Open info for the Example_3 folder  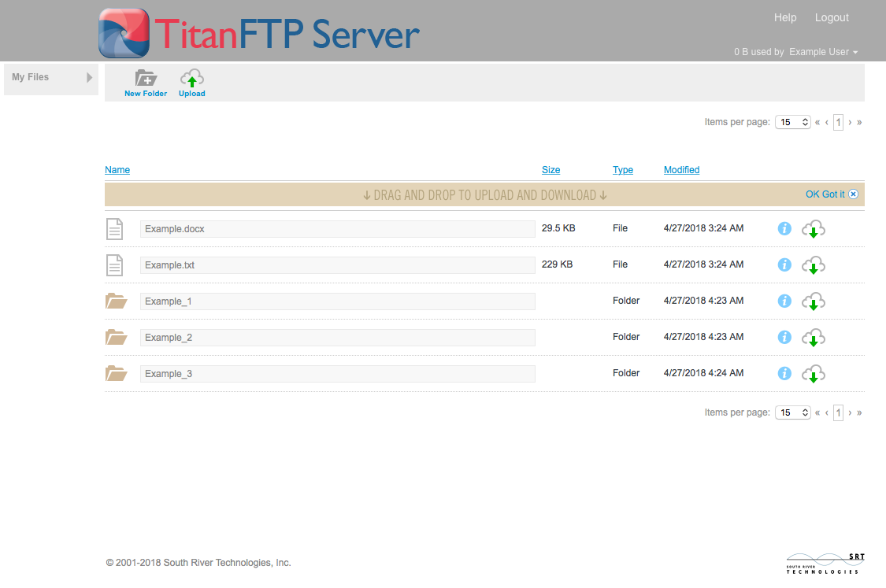[x=784, y=373]
